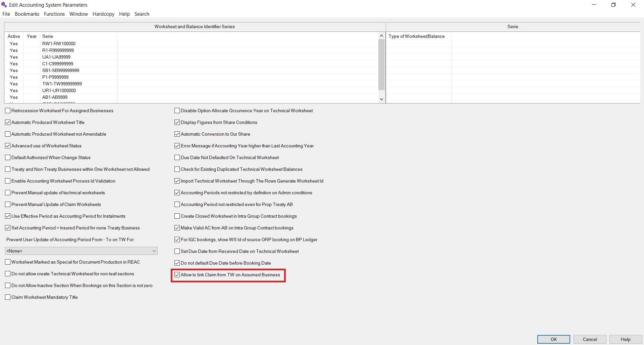
Task: Open the Search menu
Action: click(x=142, y=14)
